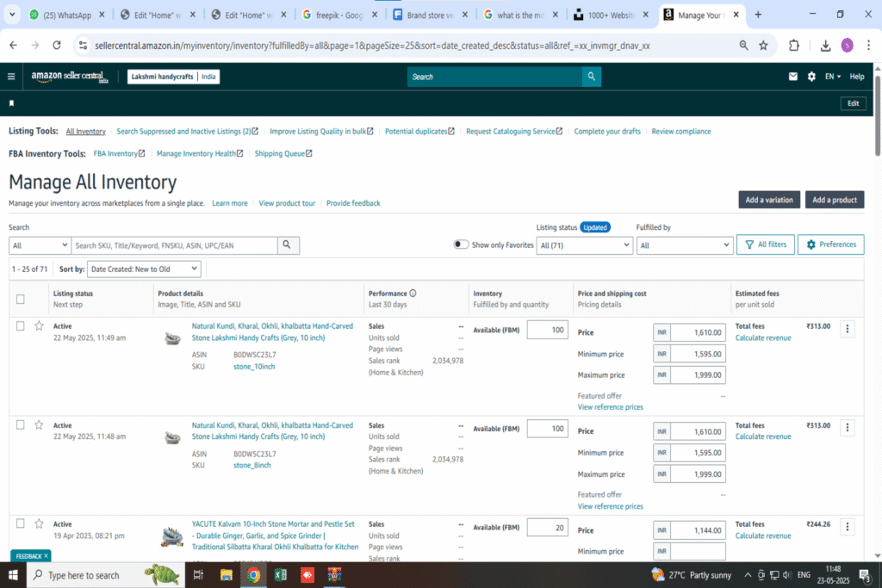The height and width of the screenshot is (588, 882).
Task: Favorite the stone_10inch listing star
Action: 39,326
